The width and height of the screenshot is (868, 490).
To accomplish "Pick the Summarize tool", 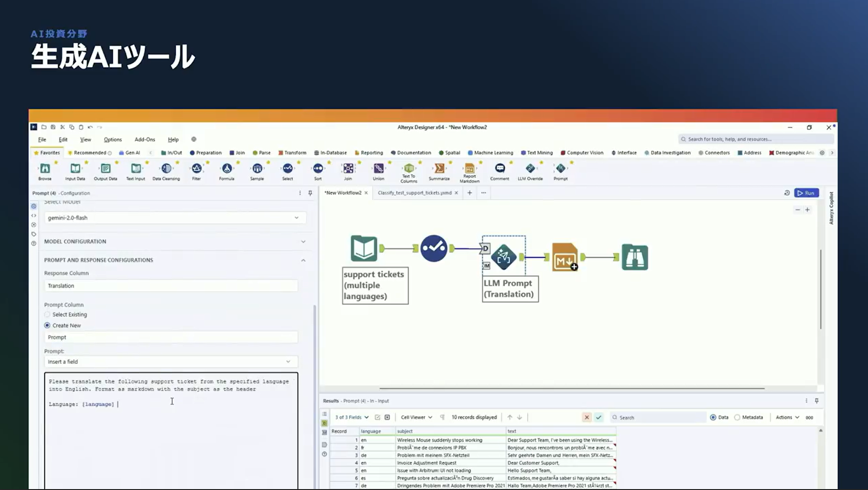I will pos(439,171).
